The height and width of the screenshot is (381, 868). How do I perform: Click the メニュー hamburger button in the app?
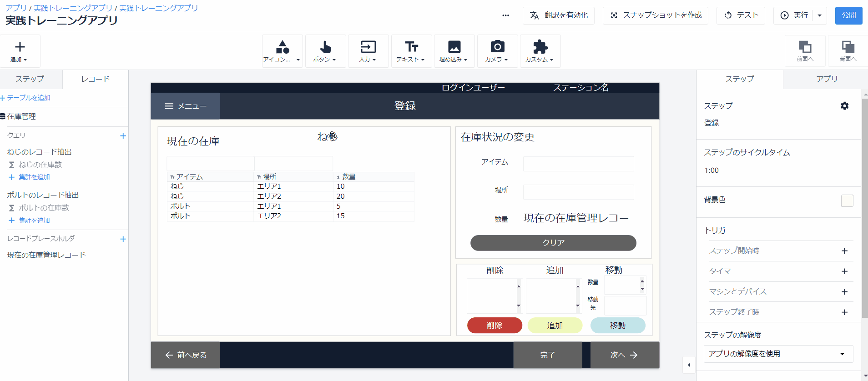click(x=185, y=106)
